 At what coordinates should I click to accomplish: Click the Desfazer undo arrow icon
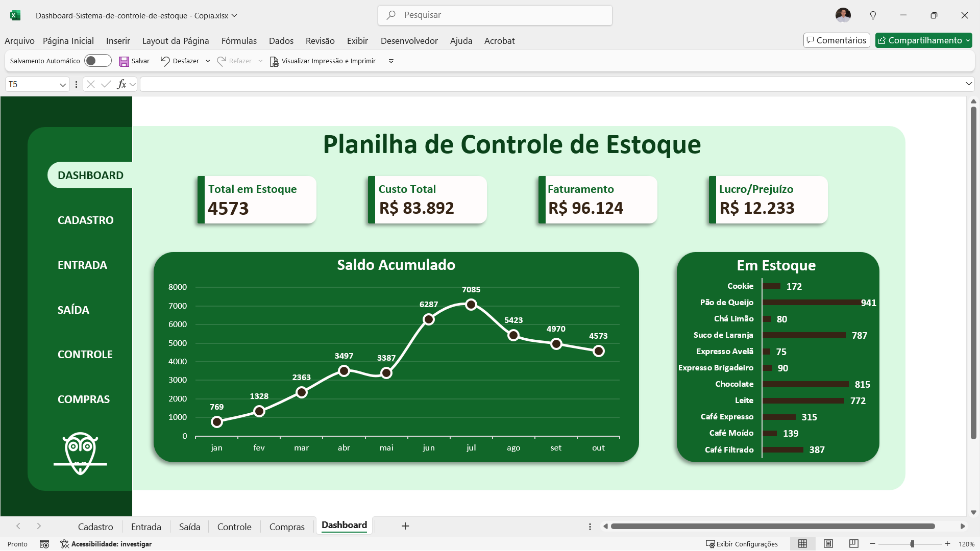point(165,61)
